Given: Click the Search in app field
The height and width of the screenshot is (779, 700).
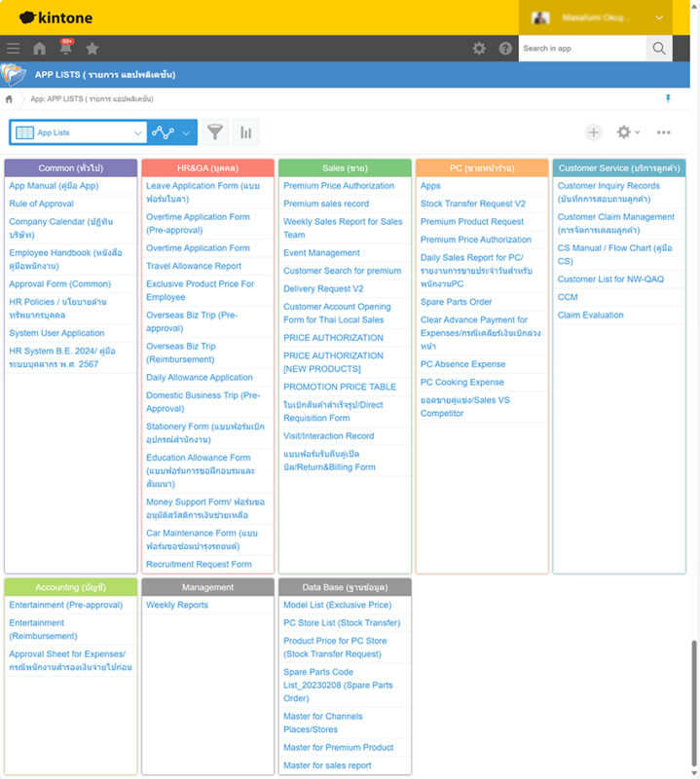Looking at the screenshot, I should click(x=581, y=49).
